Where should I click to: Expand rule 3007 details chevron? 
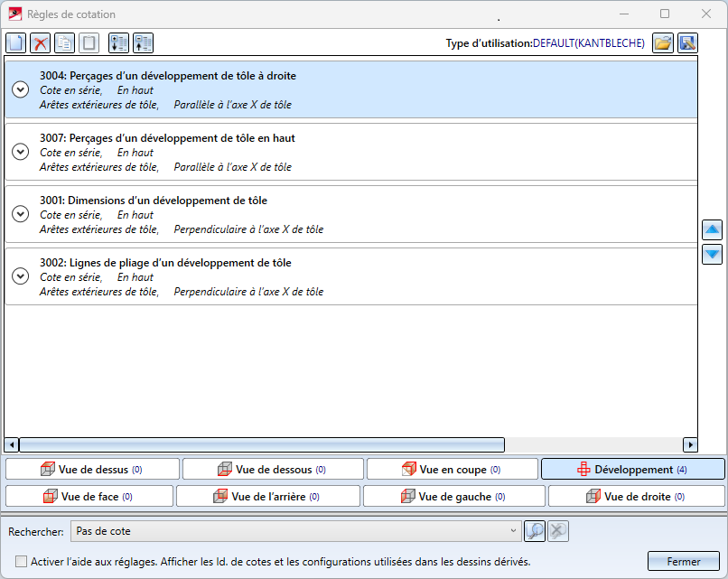tap(21, 152)
